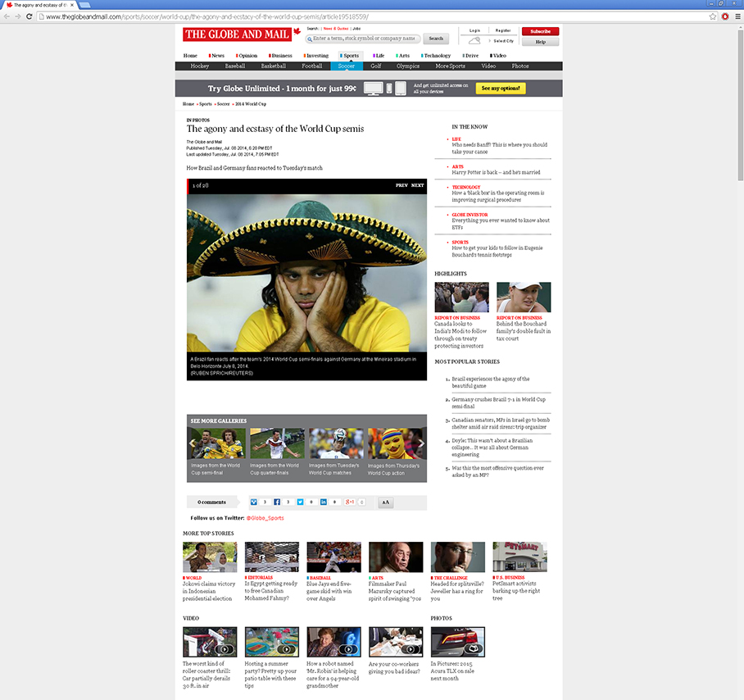Image resolution: width=744 pixels, height=700 pixels.
Task: Click the Search button
Action: 436,39
